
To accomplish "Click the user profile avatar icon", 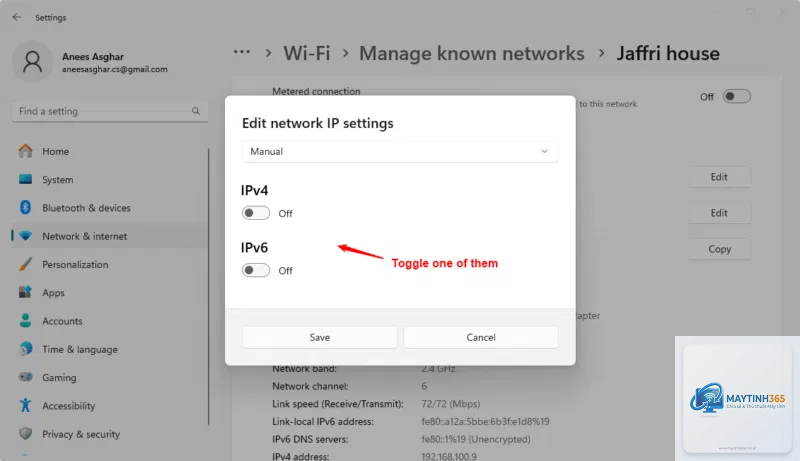I will (x=33, y=61).
